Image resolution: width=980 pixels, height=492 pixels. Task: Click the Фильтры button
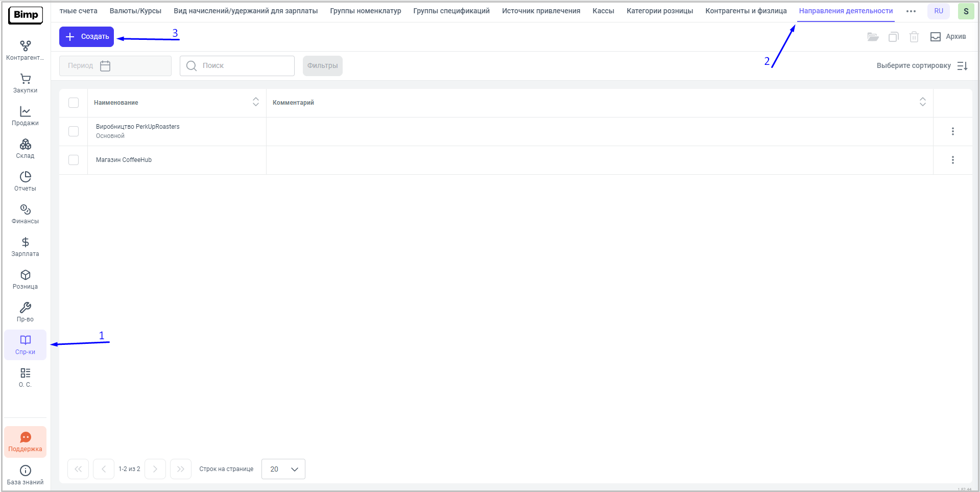(322, 66)
